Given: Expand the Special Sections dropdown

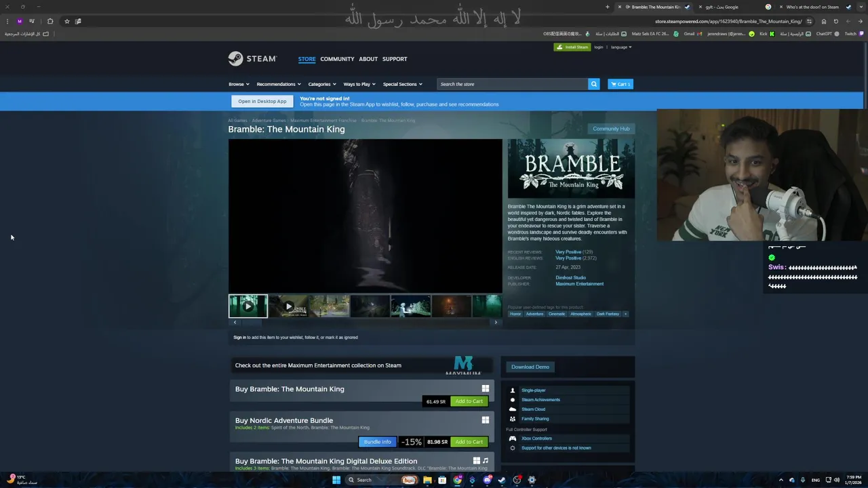Looking at the screenshot, I should [403, 84].
